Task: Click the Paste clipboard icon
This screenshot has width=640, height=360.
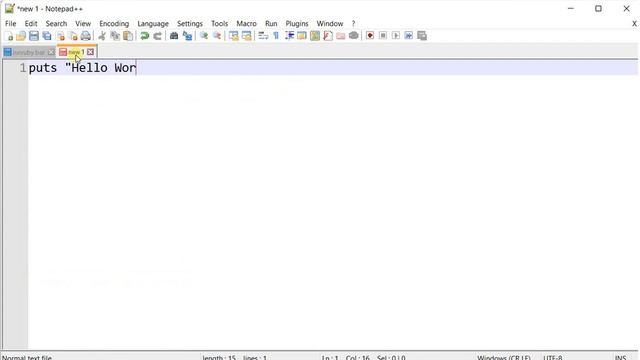Action: point(128,36)
